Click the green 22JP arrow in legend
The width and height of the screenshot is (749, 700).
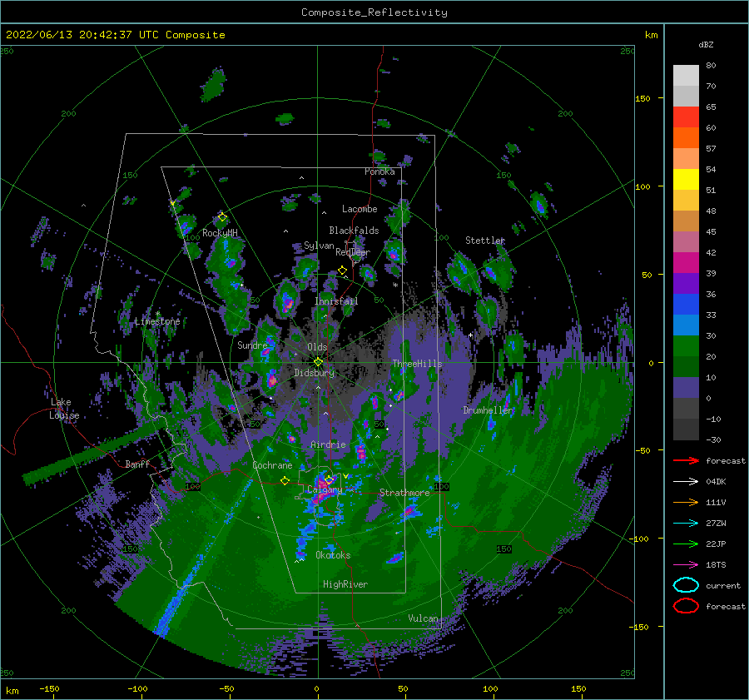pos(686,544)
